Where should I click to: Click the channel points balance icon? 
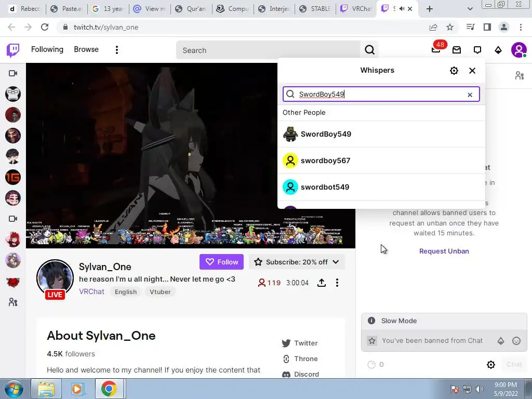371,364
